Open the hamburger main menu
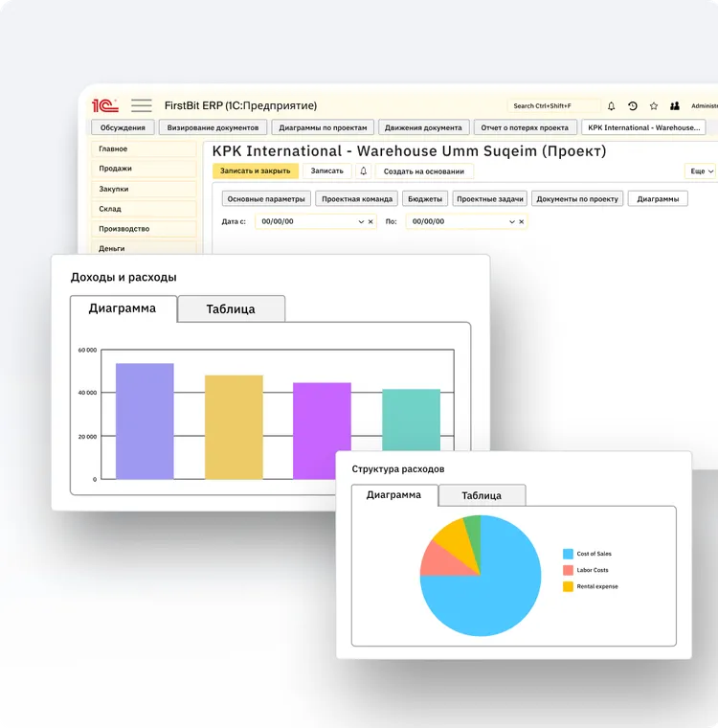The image size is (718, 728). point(142,105)
